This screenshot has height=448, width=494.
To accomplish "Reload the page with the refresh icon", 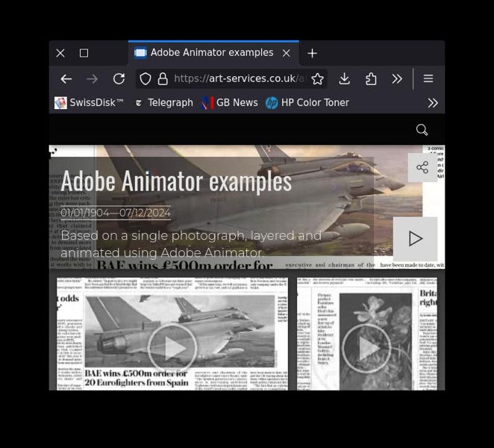I will pyautogui.click(x=119, y=79).
